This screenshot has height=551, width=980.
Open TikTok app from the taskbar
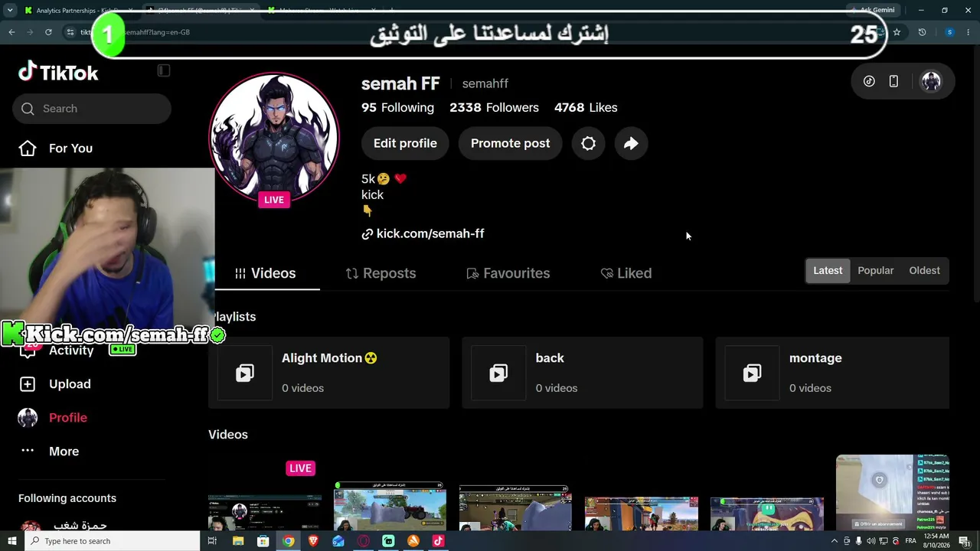click(x=438, y=541)
